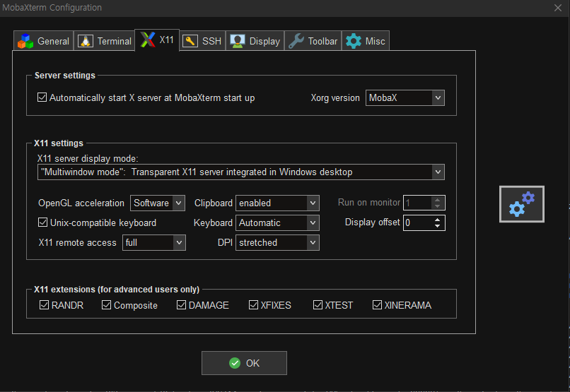Click the Terminal tab penguin icon

86,41
